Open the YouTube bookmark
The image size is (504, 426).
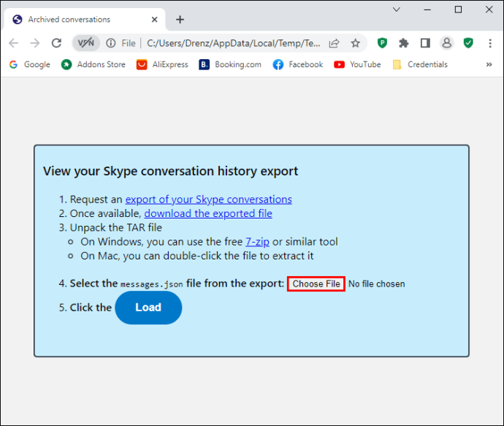[x=357, y=64]
